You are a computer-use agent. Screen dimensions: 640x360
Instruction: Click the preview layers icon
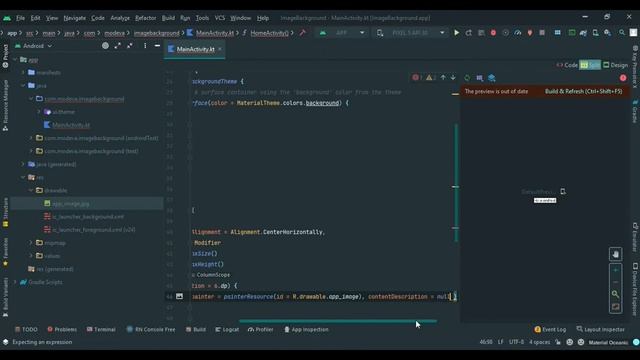[492, 78]
